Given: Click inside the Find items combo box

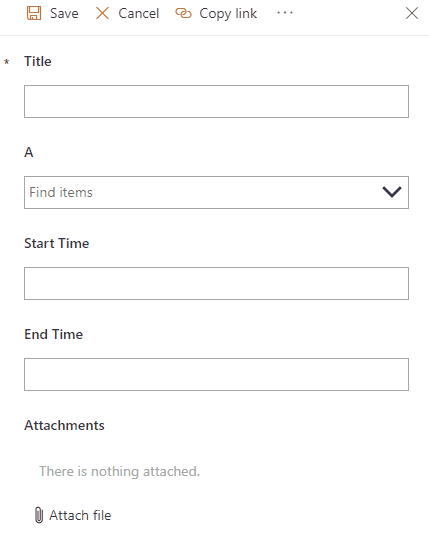Looking at the screenshot, I should tap(216, 192).
